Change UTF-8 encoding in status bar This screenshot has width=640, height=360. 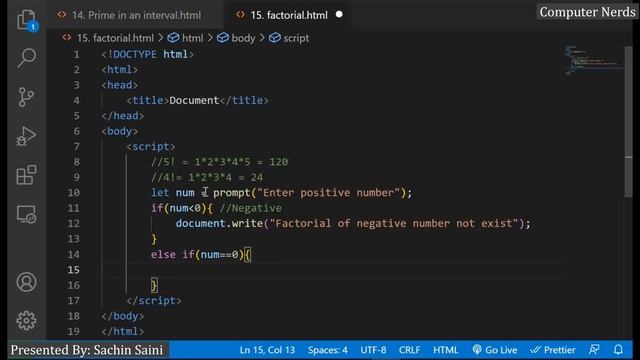pos(373,350)
